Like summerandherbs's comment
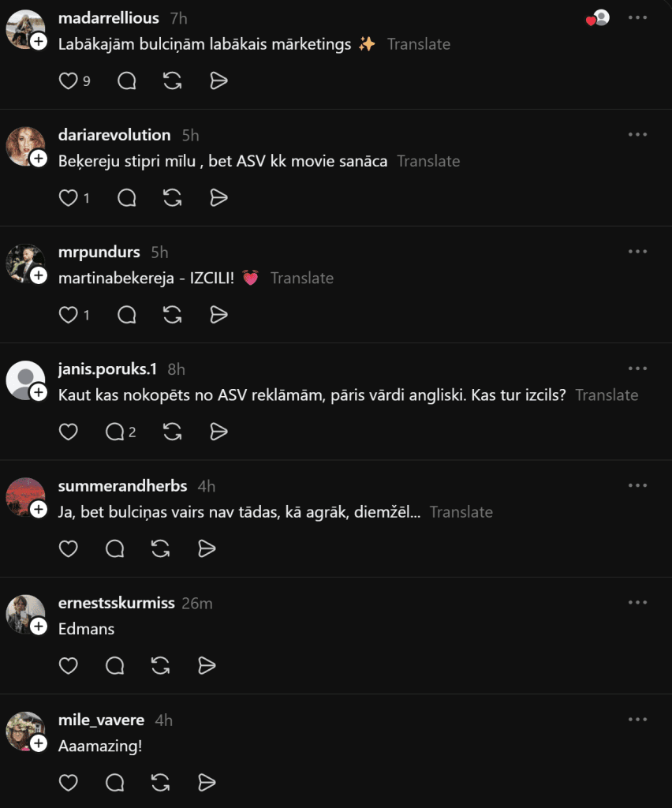Screen dimensions: 672x808 69,548
